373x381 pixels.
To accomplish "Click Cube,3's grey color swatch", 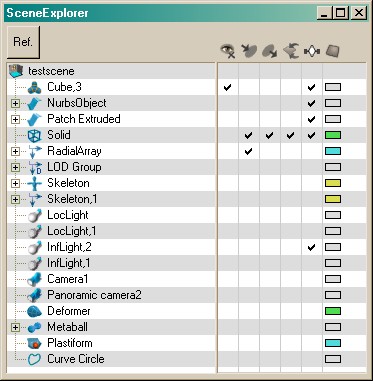I will (333, 87).
